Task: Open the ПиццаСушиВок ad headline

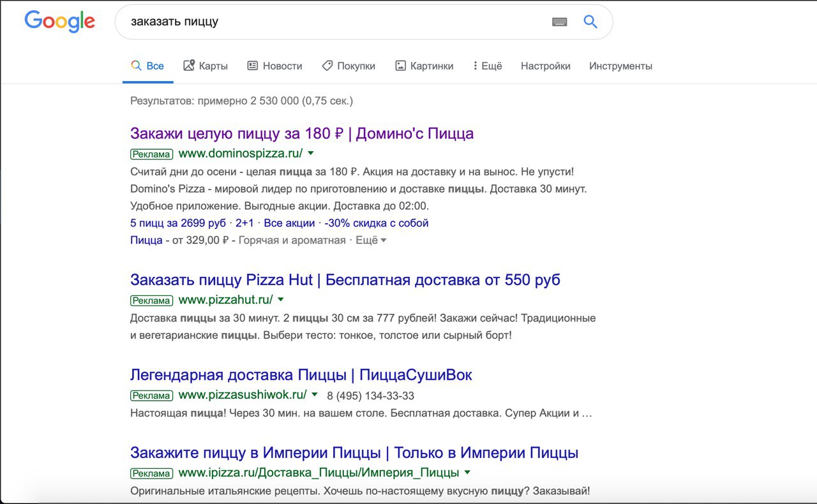Action: tap(301, 374)
